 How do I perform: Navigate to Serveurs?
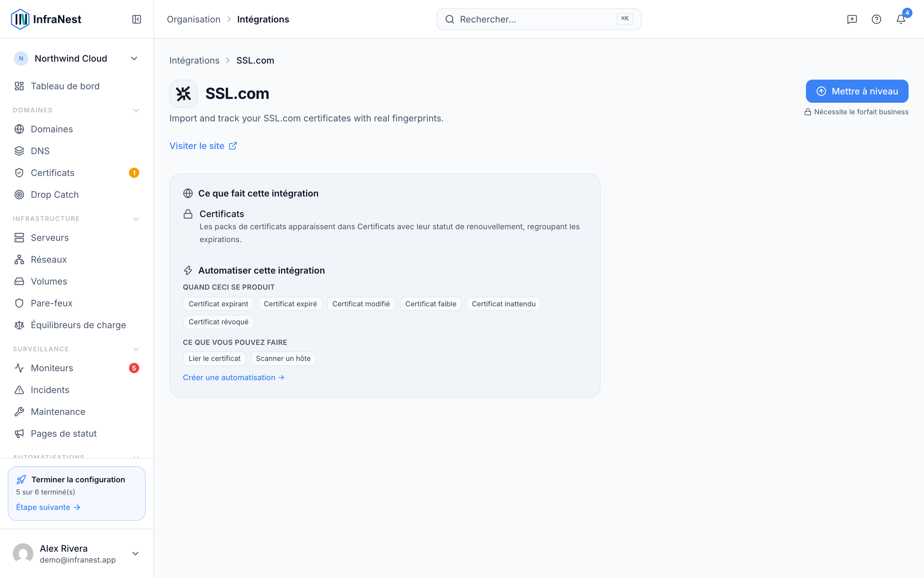(x=76, y=238)
